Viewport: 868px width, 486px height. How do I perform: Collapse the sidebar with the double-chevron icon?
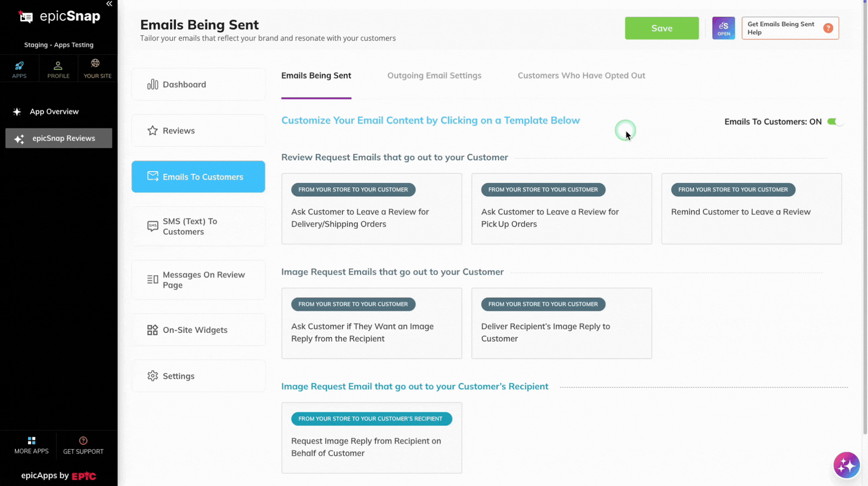tap(109, 4)
